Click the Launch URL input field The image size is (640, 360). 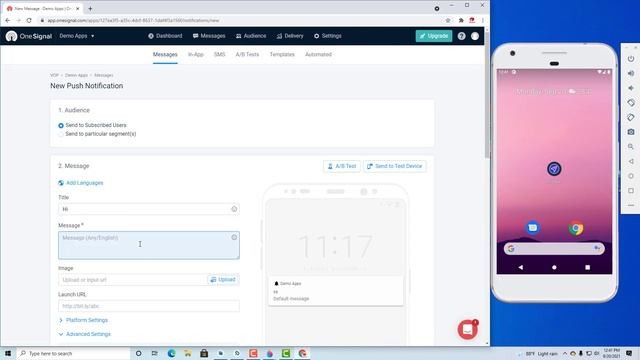149,306
